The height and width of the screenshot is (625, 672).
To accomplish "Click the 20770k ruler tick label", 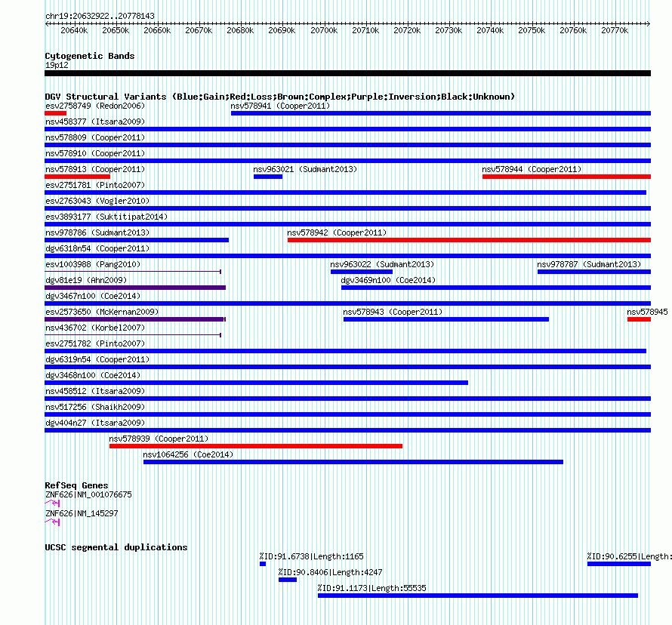I will (x=615, y=30).
